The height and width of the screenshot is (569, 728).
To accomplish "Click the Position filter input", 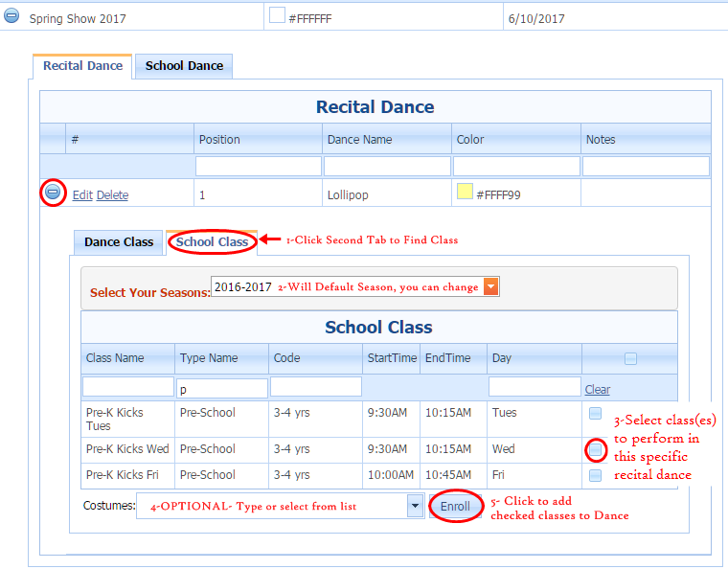I will tap(258, 166).
